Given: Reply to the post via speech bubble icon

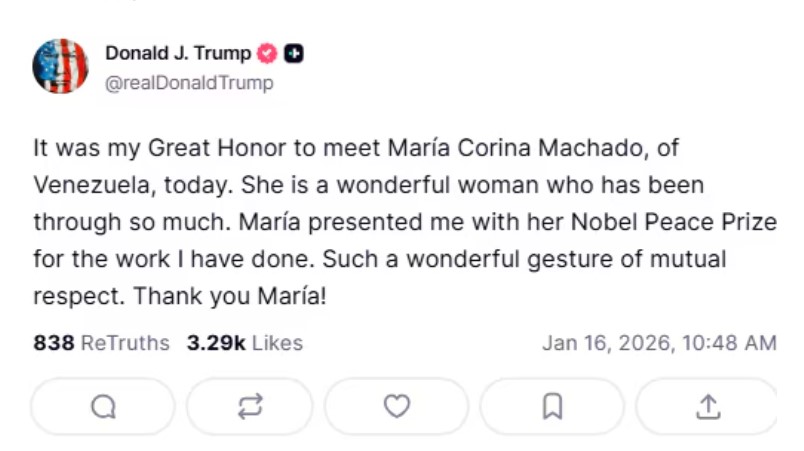Looking at the screenshot, I should (103, 406).
